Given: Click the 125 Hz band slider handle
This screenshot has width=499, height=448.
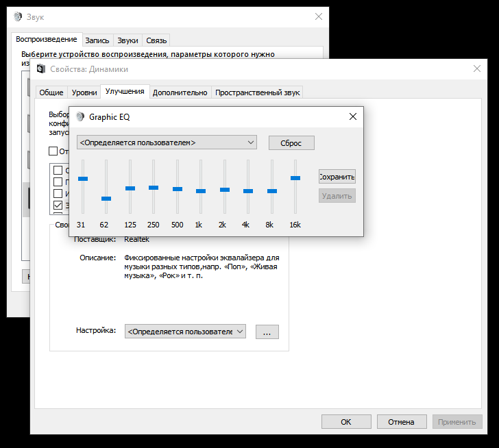Looking at the screenshot, I should click(130, 188).
